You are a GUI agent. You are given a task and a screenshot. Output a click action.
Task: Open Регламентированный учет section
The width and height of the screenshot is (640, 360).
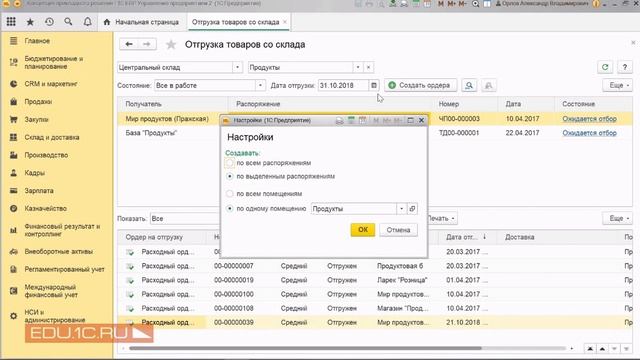[x=64, y=269]
